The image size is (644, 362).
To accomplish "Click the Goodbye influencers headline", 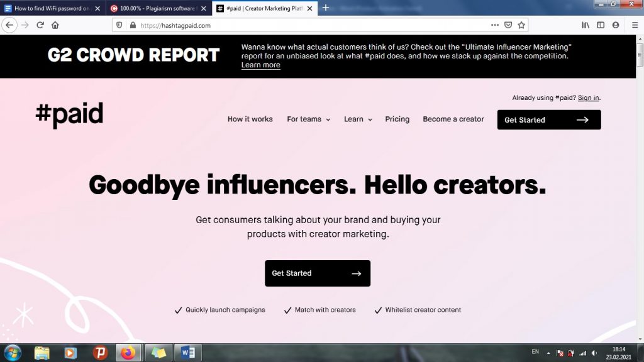I will tap(318, 185).
